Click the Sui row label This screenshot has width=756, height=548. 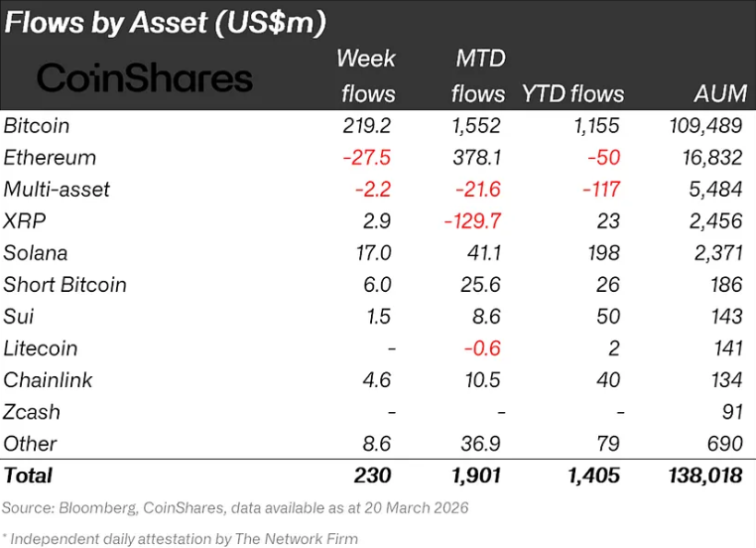point(19,317)
